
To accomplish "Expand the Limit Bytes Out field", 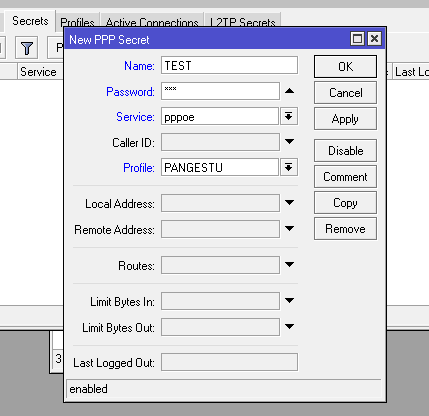I will (289, 327).
